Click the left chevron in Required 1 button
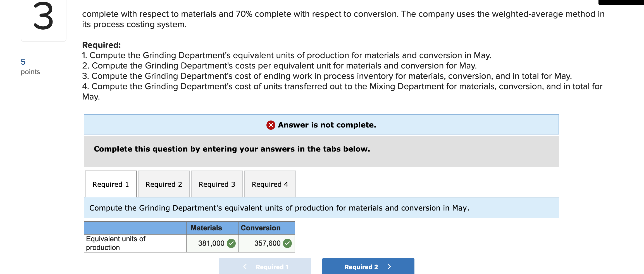Image resolution: width=644 pixels, height=274 pixels. (245, 266)
